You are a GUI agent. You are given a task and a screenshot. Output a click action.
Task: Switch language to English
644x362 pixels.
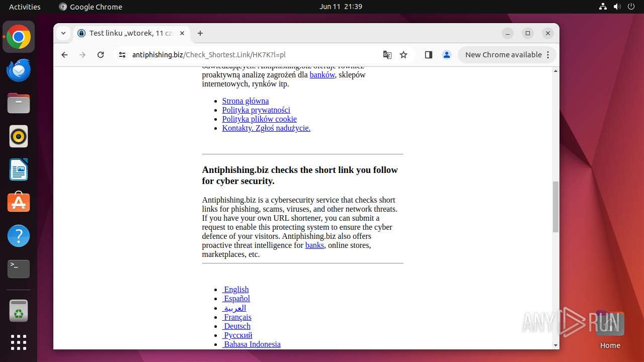click(235, 289)
